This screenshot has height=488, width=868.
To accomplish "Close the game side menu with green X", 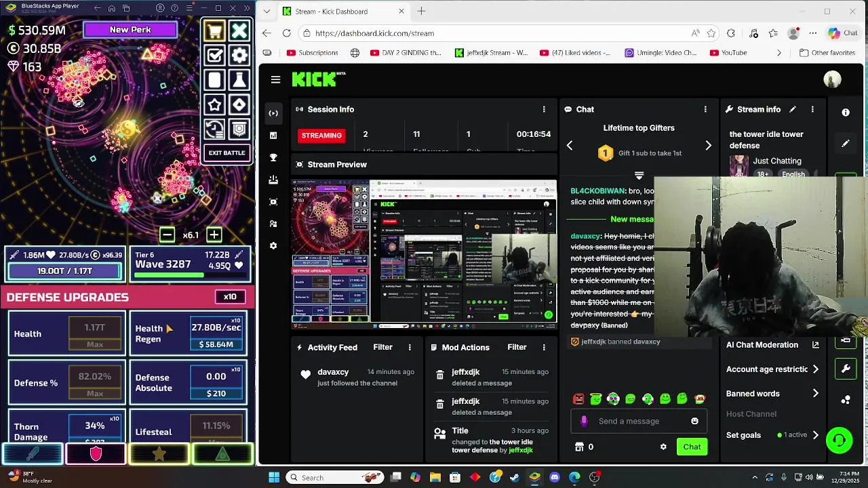I will [x=239, y=31].
